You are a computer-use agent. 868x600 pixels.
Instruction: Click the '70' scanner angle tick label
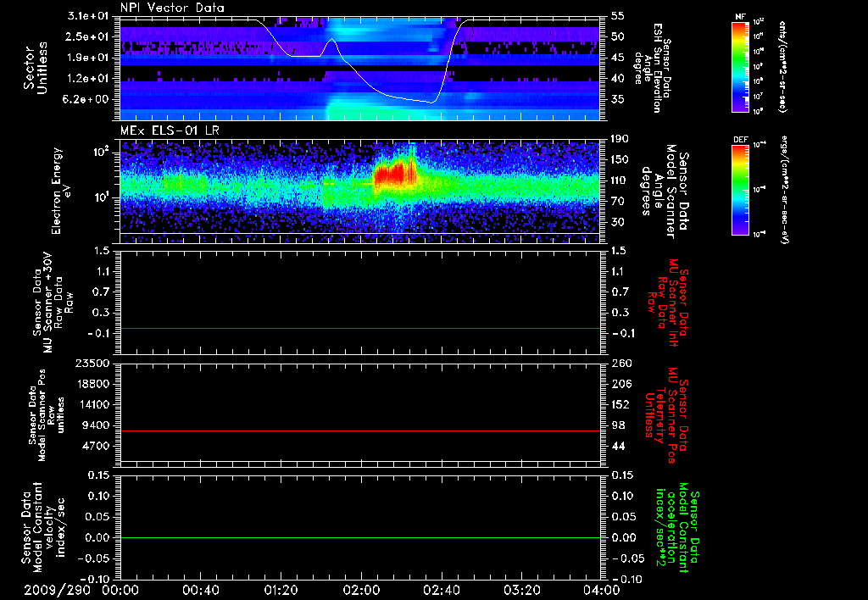pos(618,202)
